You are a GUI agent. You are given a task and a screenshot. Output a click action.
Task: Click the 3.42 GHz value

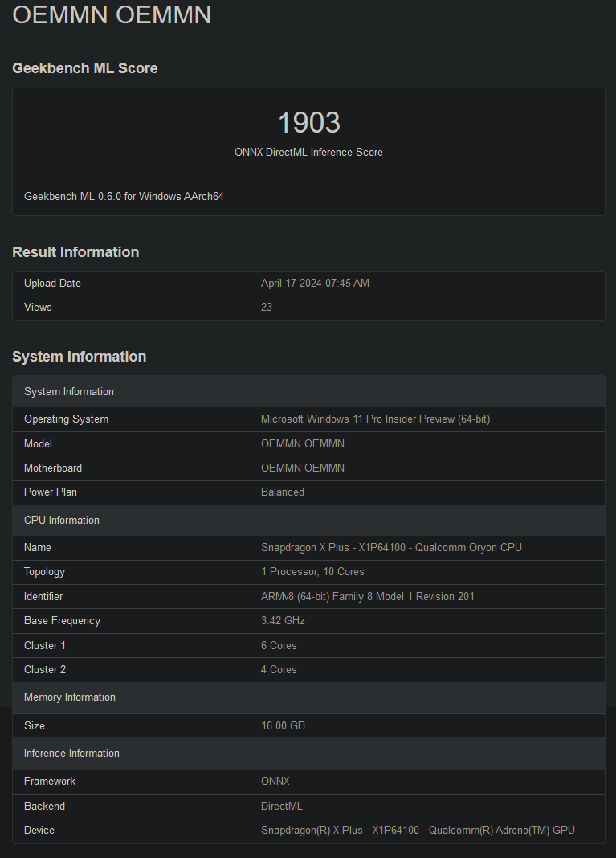[283, 620]
